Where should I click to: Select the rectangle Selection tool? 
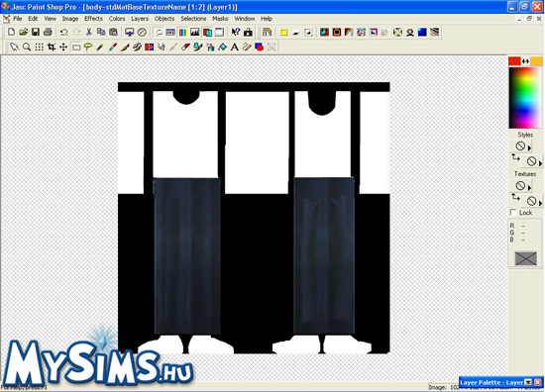pyautogui.click(x=76, y=47)
